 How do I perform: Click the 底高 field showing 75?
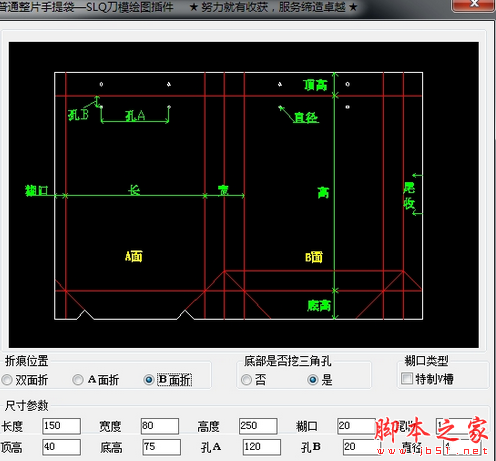pyautogui.click(x=162, y=447)
